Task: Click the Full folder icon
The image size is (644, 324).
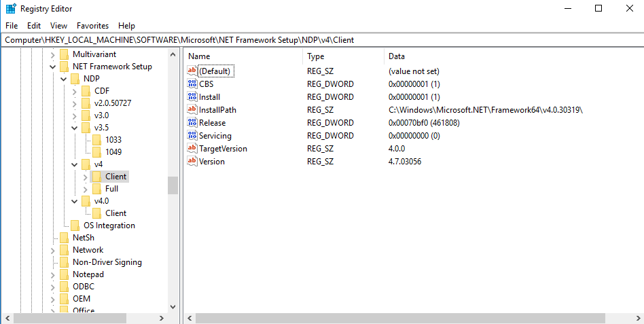Action: coord(96,188)
